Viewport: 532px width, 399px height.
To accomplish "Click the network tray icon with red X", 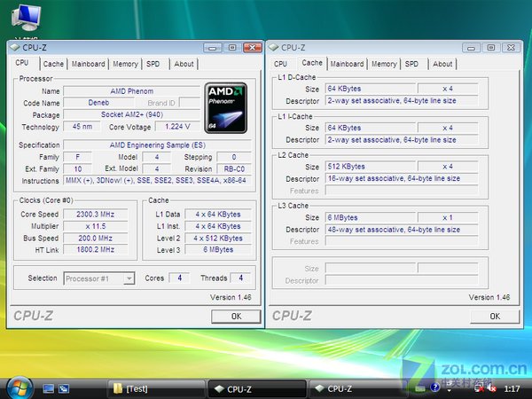I will pyautogui.click(x=480, y=388).
